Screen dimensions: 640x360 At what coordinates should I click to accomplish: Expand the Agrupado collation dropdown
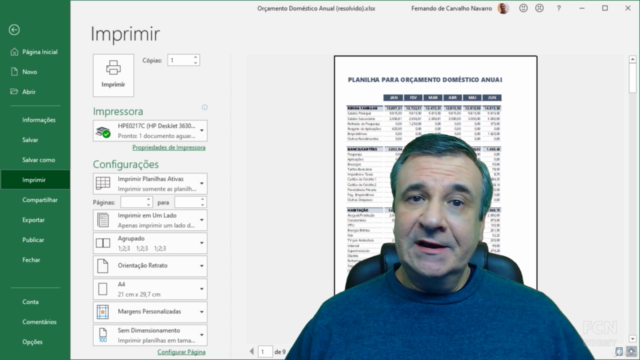click(x=150, y=243)
